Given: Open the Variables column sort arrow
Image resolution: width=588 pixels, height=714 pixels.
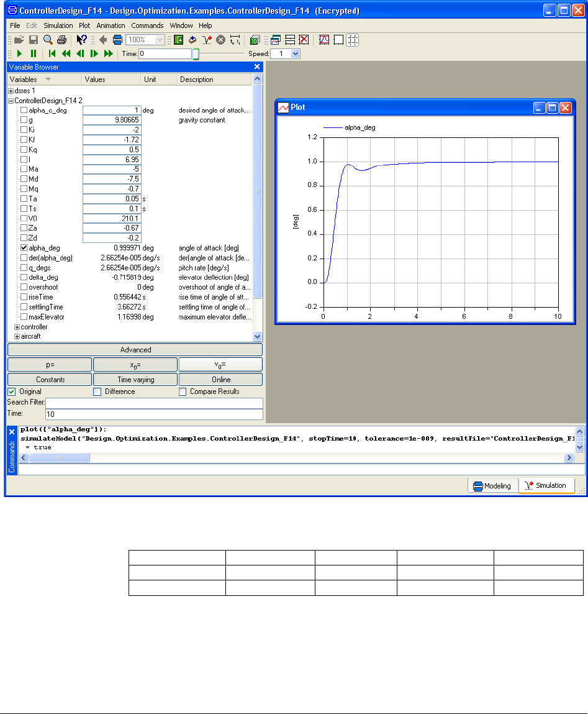Looking at the screenshot, I should (48, 80).
